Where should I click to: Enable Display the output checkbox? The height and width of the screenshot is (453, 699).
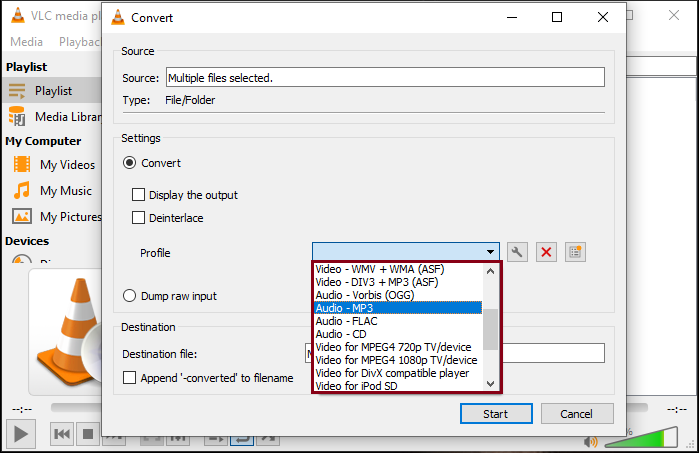click(138, 195)
